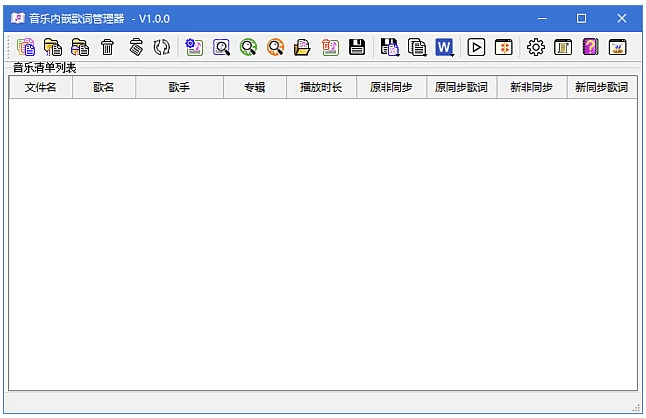Click the last toolbar icon on the right
646x418 pixels.
click(x=617, y=47)
